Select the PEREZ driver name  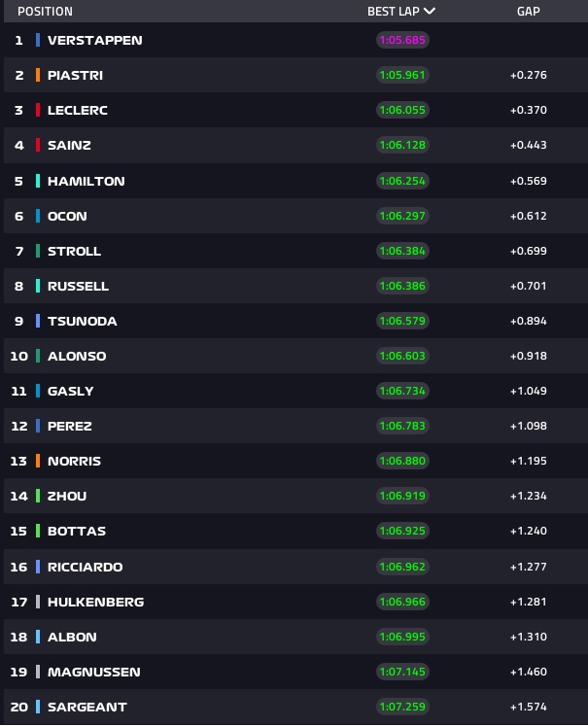click(69, 426)
